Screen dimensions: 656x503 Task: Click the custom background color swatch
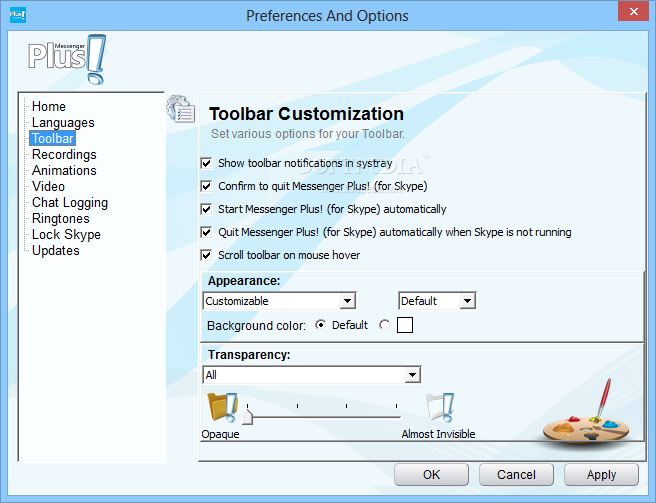[405, 325]
